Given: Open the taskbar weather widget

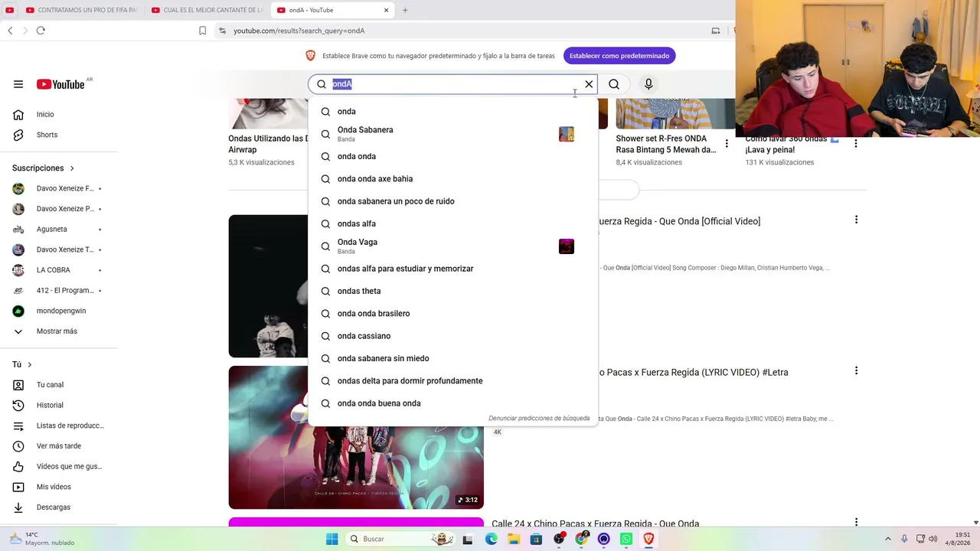Looking at the screenshot, I should [x=42, y=539].
